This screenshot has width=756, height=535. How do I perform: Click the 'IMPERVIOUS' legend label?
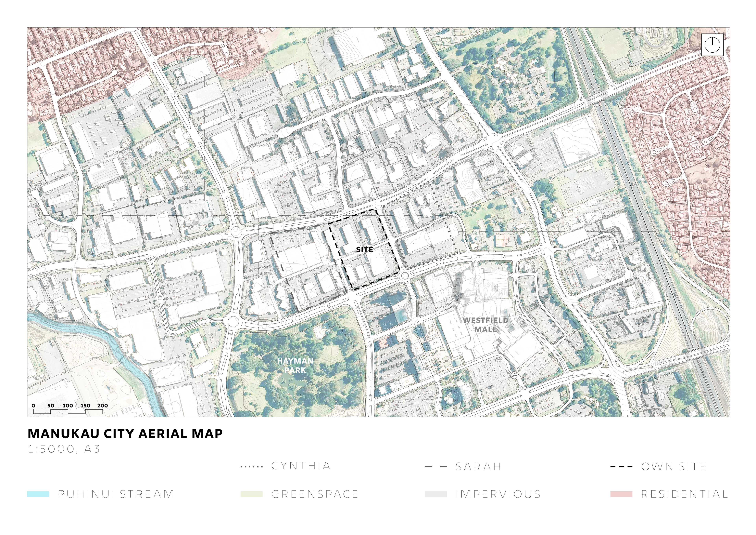pyautogui.click(x=498, y=494)
